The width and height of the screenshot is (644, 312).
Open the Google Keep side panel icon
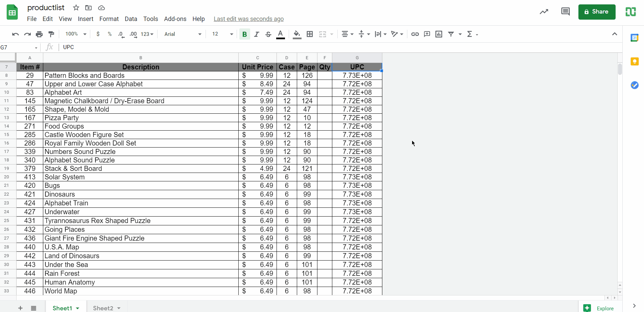[x=635, y=62]
